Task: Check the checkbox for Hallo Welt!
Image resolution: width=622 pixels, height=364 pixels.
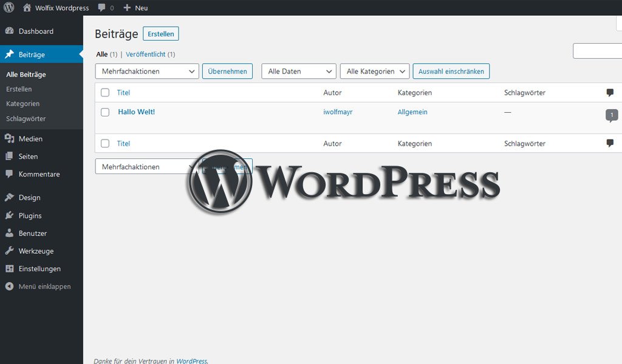Action: coord(105,112)
